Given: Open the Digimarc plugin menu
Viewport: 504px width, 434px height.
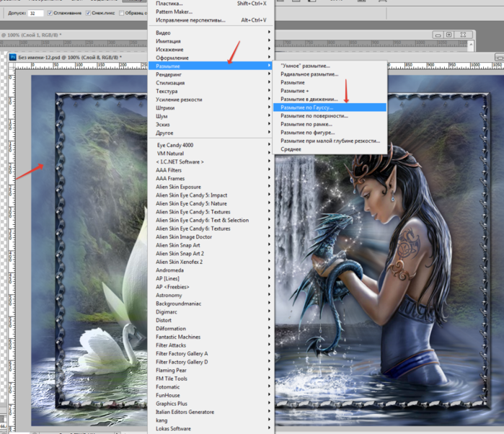Looking at the screenshot, I should pos(211,312).
